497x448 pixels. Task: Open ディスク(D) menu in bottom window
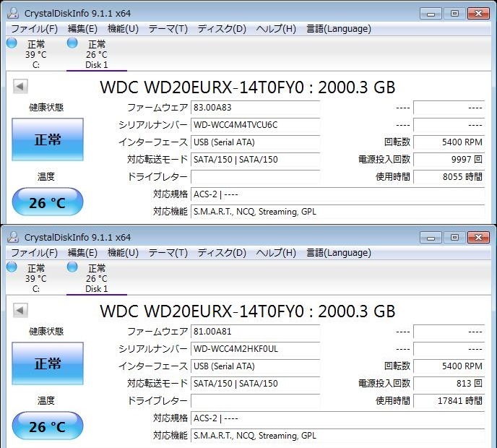[222, 253]
